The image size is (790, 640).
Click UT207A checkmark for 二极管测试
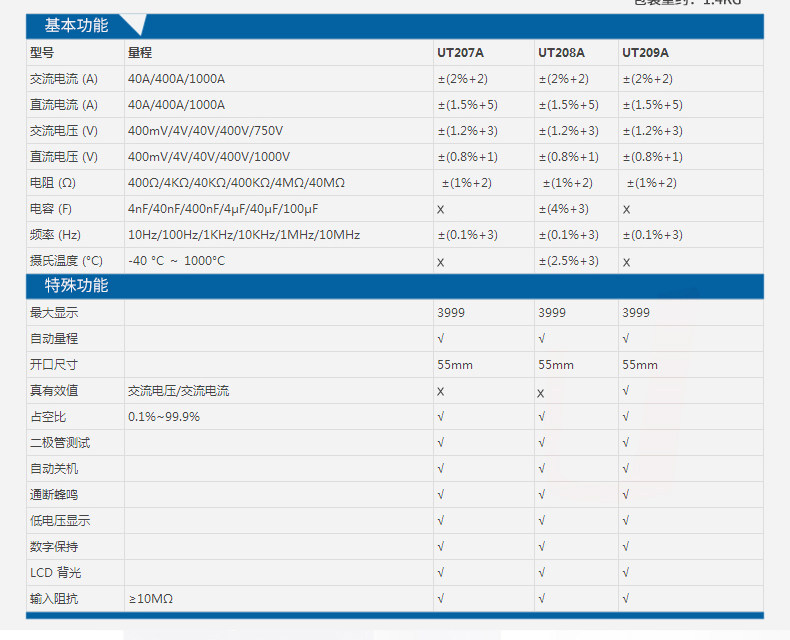[x=441, y=442]
